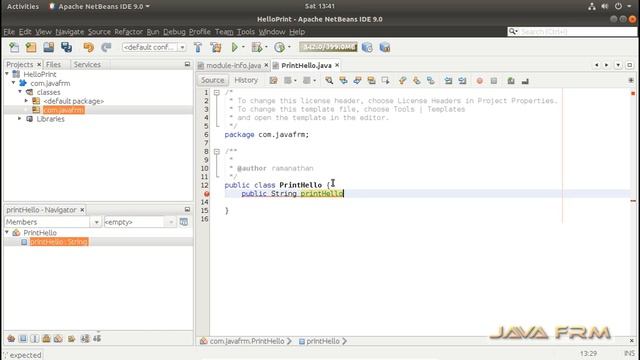Viewport: 640px width, 360px height.
Task: Click the Find Selection magnifier icon in editor toolbar
Action: pos(329,81)
